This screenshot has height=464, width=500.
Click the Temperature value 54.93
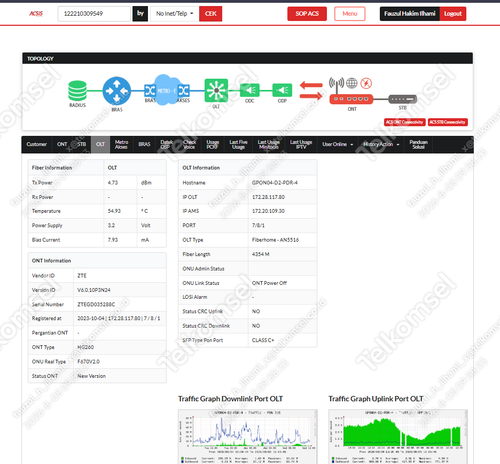coord(114,211)
